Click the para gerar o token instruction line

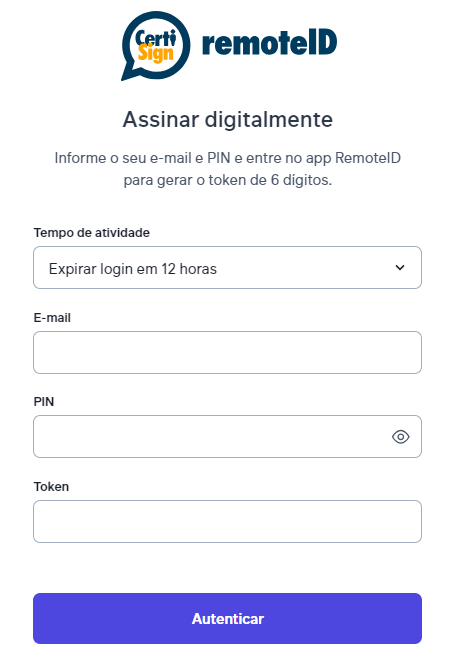(227, 181)
